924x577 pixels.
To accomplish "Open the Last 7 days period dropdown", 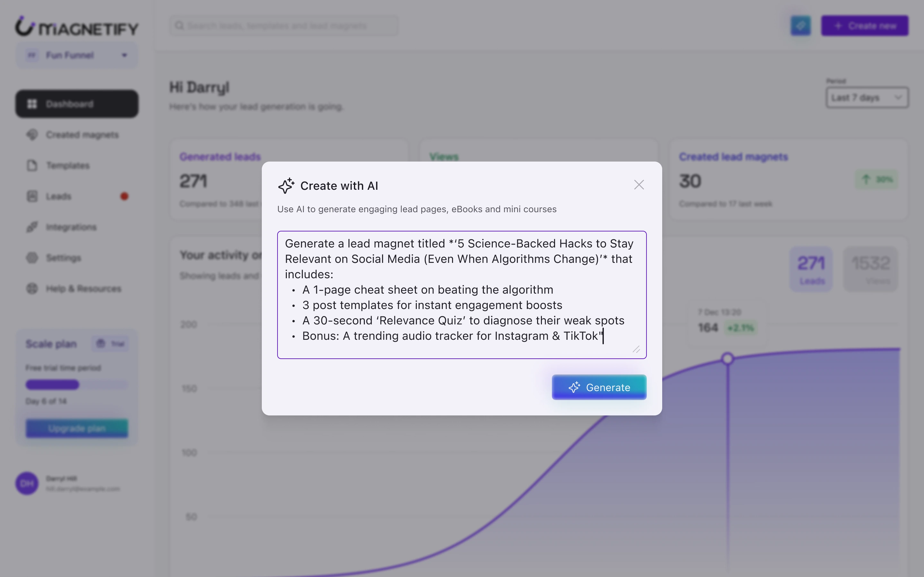I will tap(867, 98).
